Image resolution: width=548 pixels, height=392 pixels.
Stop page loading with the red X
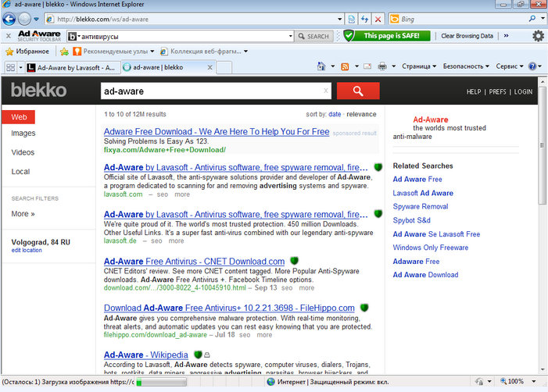point(378,20)
